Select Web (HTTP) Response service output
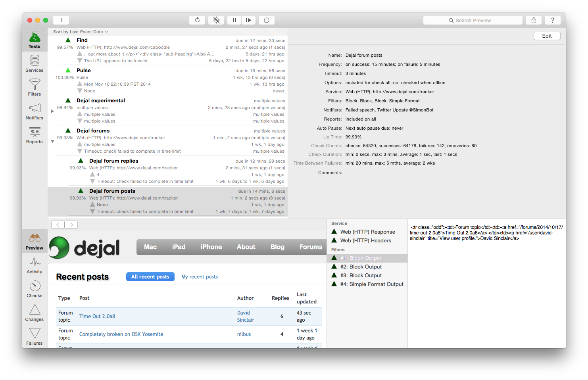Viewport: 588px width, 380px height. (367, 232)
